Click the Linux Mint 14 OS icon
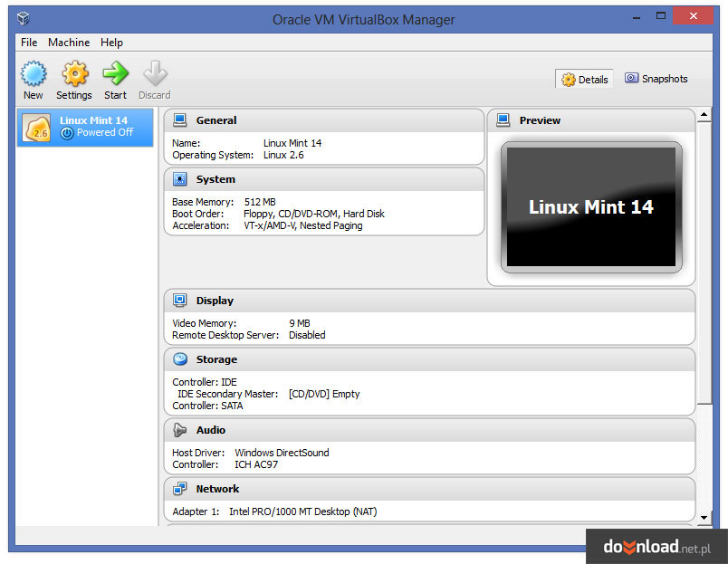The height and width of the screenshot is (564, 728). (x=37, y=129)
